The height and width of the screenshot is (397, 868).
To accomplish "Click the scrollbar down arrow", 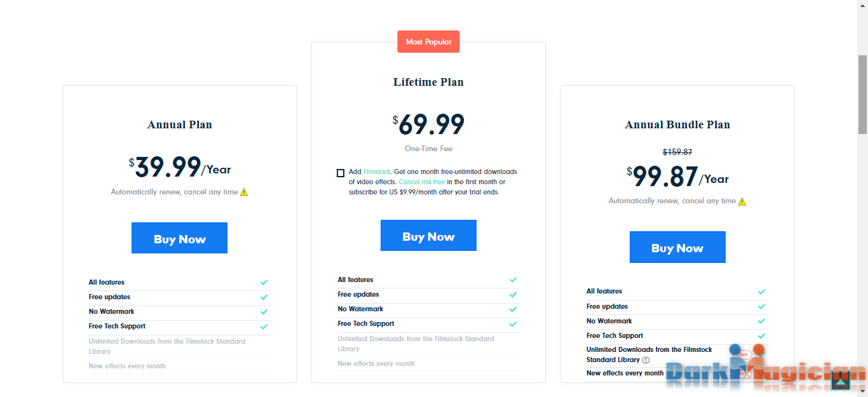I will click(x=862, y=392).
